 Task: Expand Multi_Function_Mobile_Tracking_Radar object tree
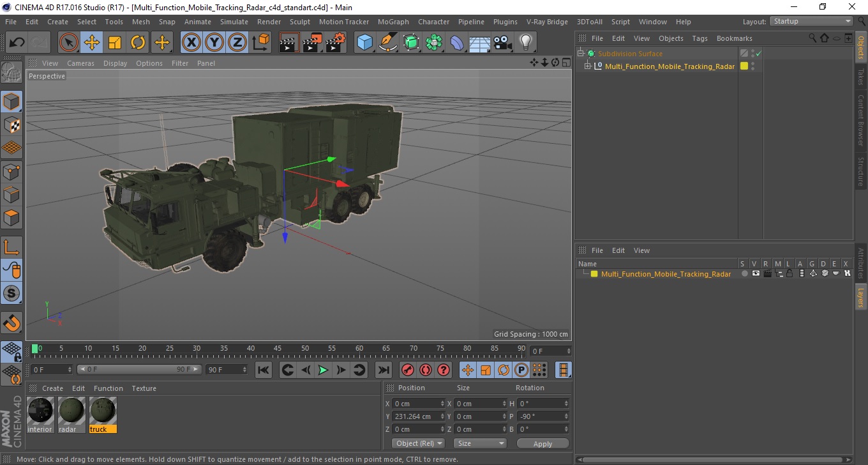(x=588, y=66)
